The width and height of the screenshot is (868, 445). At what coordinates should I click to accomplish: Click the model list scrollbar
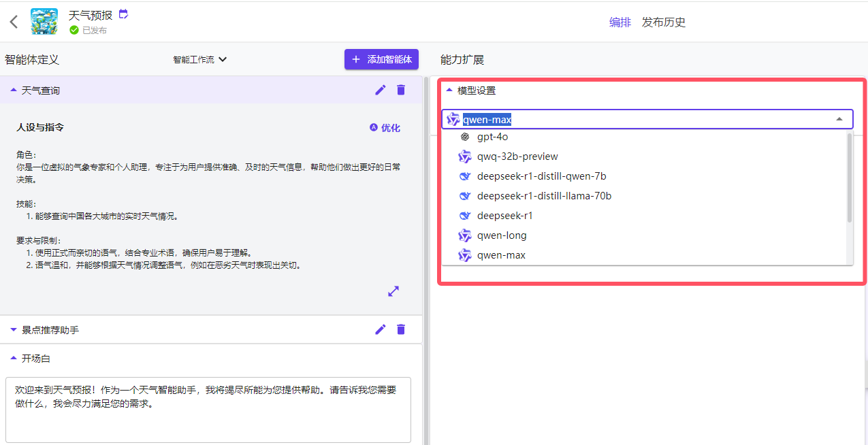[x=849, y=178]
